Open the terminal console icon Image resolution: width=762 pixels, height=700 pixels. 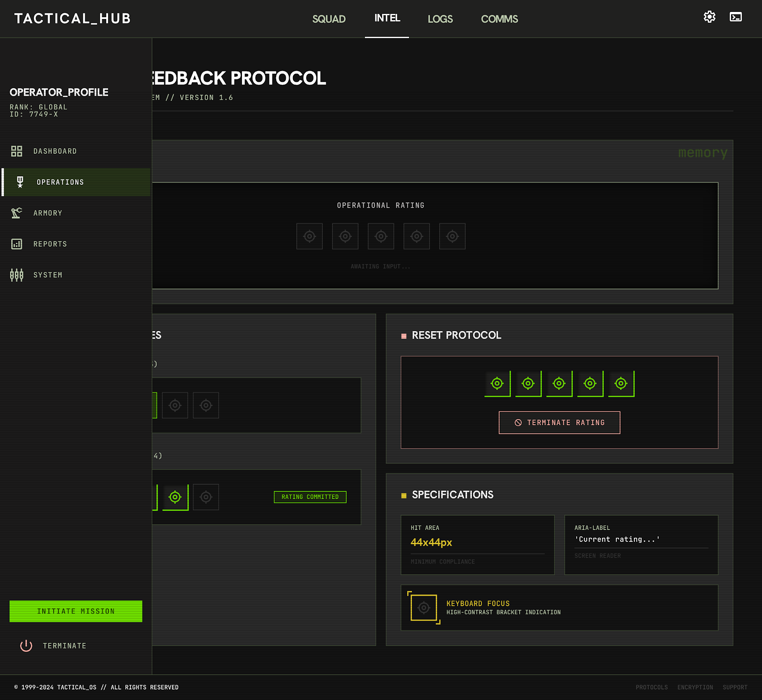[x=736, y=17]
